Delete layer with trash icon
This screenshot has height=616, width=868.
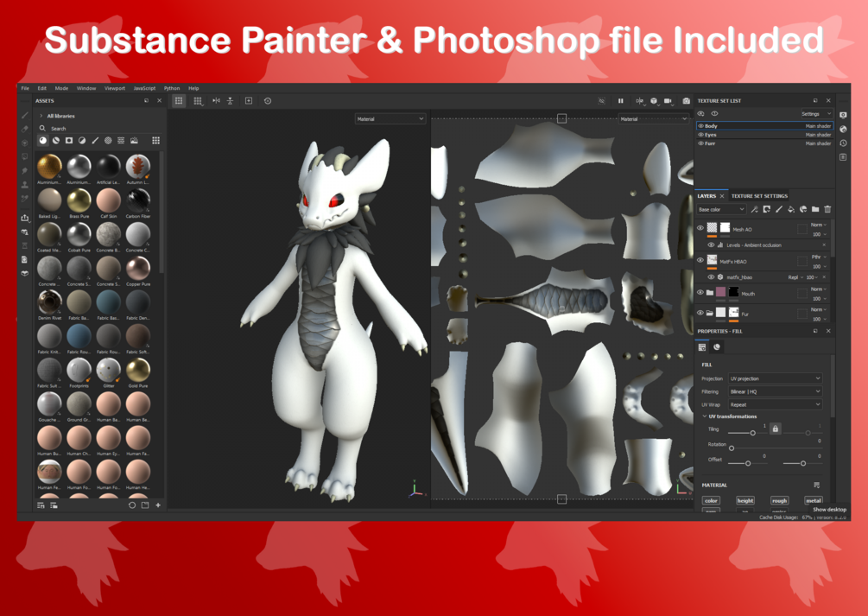827,209
